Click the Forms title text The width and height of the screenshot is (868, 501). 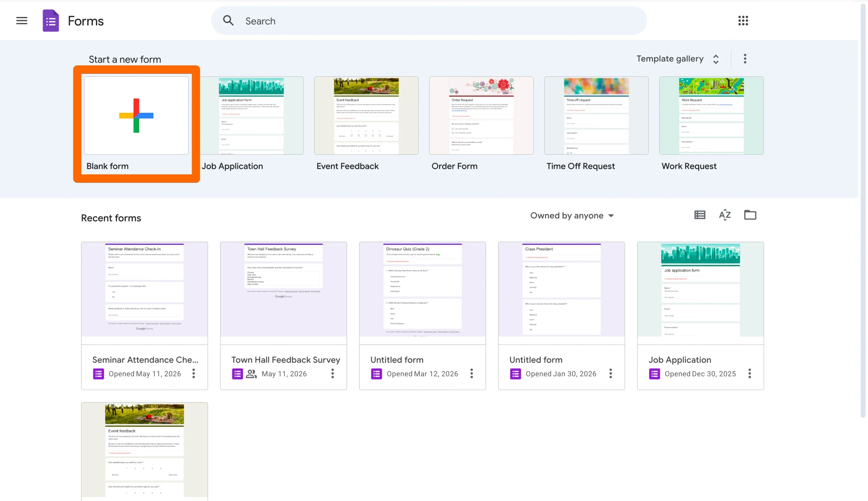pyautogui.click(x=86, y=21)
